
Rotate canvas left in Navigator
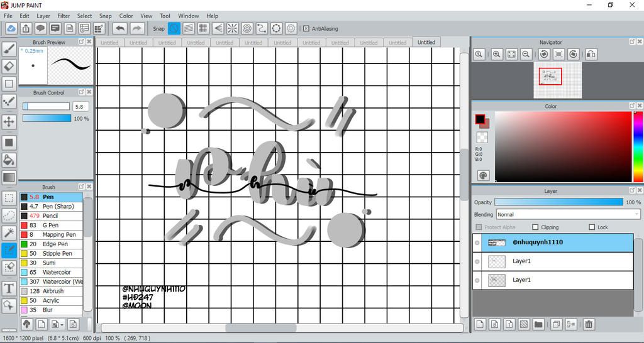pyautogui.click(x=544, y=54)
